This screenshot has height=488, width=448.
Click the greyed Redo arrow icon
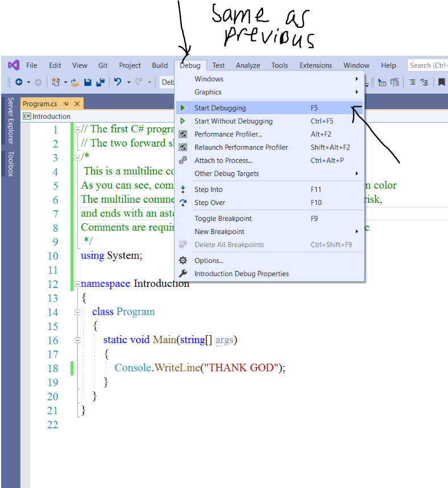(138, 82)
